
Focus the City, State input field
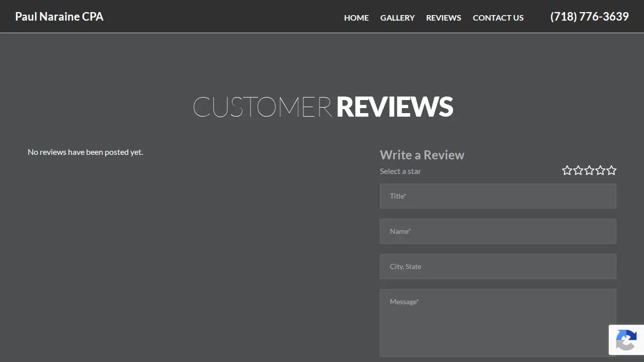[498, 266]
